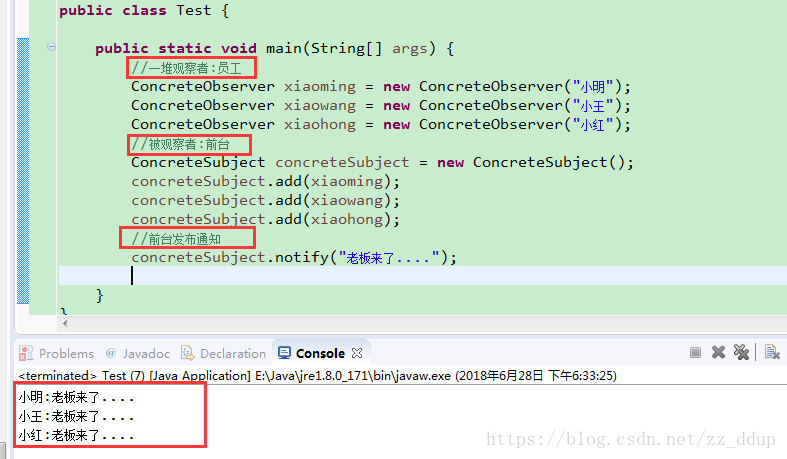Click the comment '//前台发布通知'
The width and height of the screenshot is (787, 459).
[x=176, y=239]
